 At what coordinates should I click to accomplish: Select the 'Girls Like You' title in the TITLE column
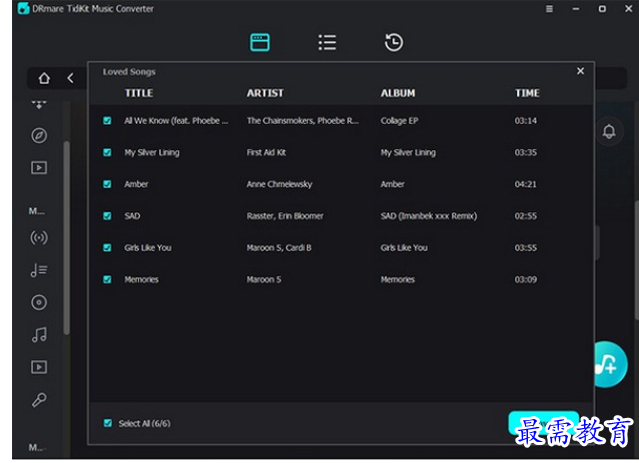(148, 248)
